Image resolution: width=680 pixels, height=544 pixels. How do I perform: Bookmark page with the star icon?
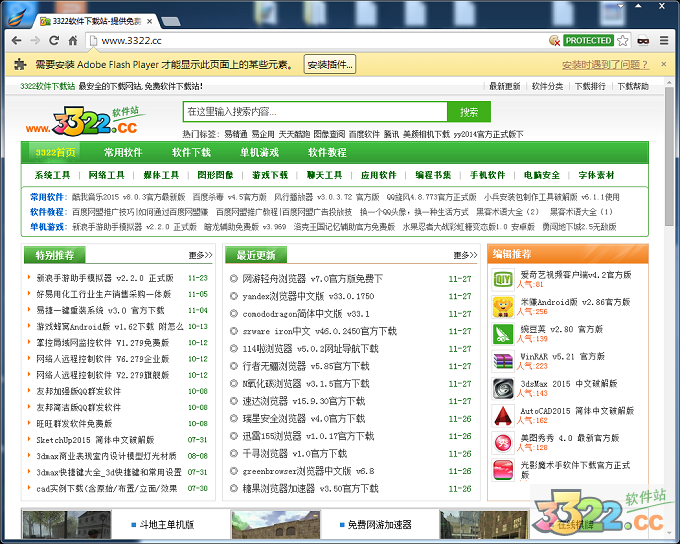pos(623,40)
